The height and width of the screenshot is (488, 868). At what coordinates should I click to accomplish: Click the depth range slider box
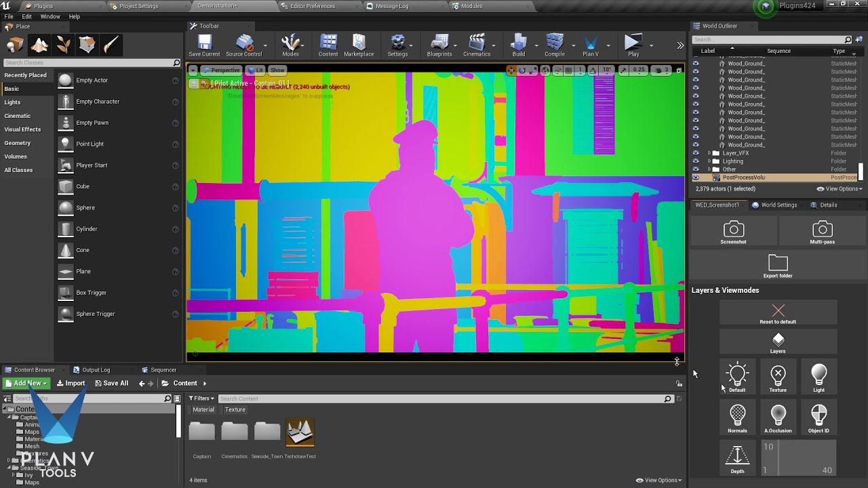point(798,457)
